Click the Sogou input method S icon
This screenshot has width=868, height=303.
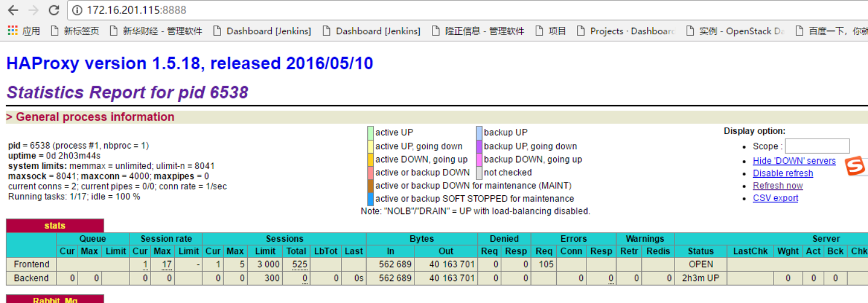pos(855,166)
